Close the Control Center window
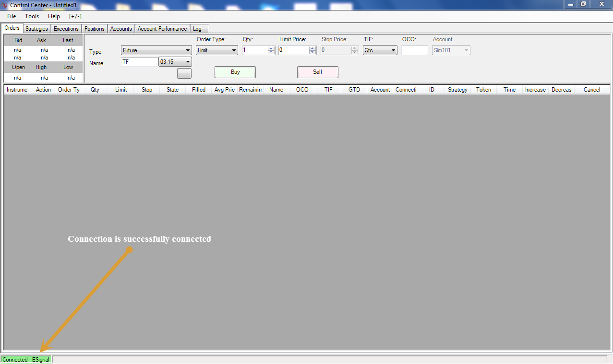613x364 pixels. click(x=601, y=4)
